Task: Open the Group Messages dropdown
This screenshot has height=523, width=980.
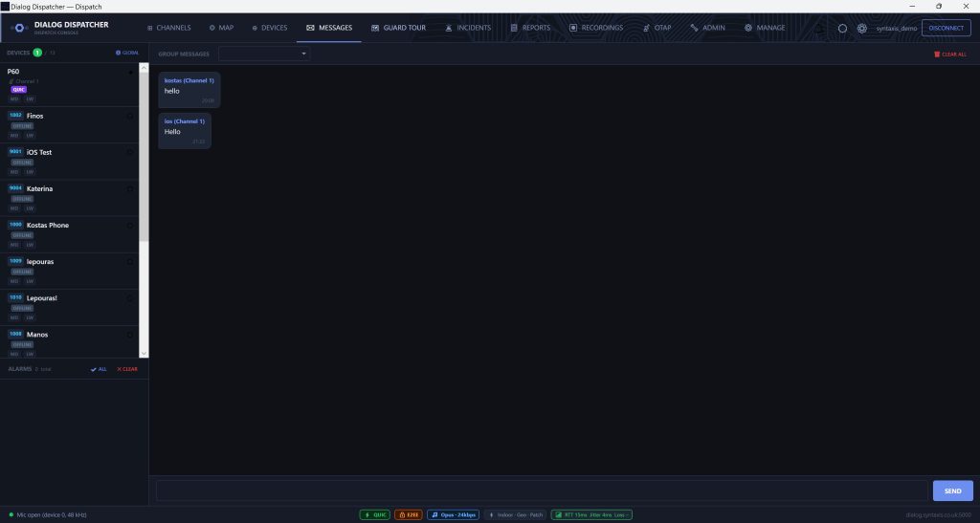Action: [x=264, y=54]
